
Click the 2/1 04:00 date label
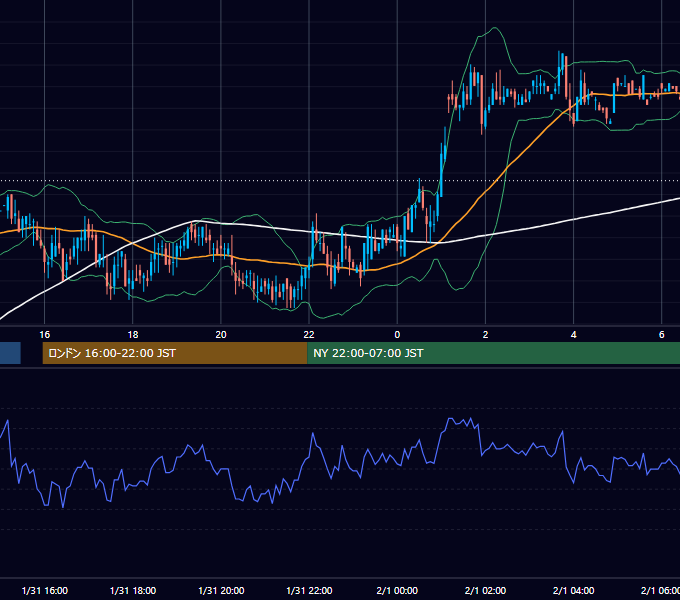click(573, 590)
